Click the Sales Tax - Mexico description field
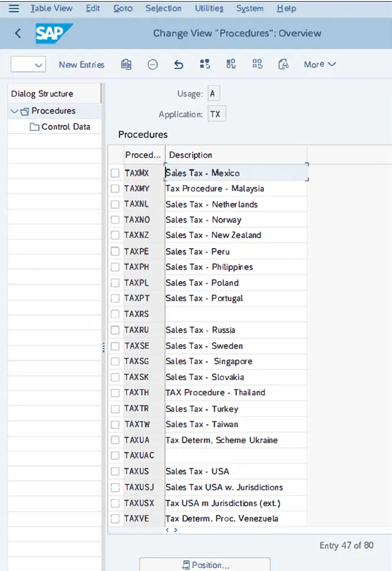This screenshot has width=392, height=571. click(236, 173)
